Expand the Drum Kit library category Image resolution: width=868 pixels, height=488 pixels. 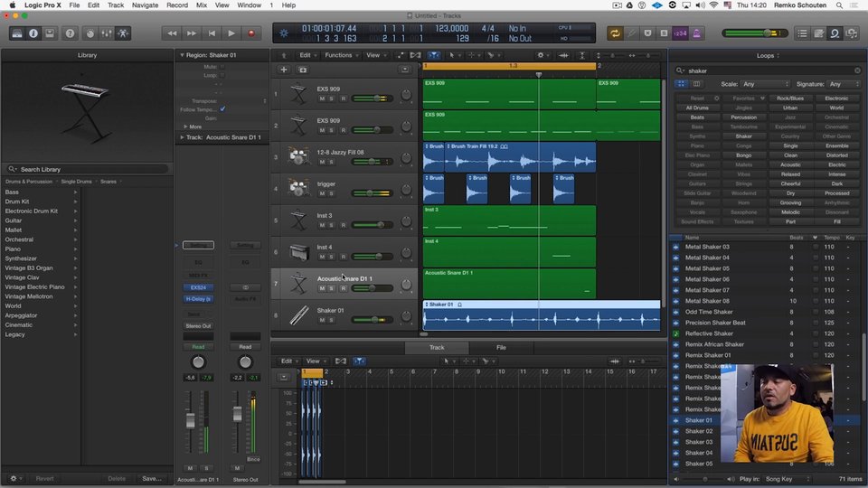click(42, 202)
